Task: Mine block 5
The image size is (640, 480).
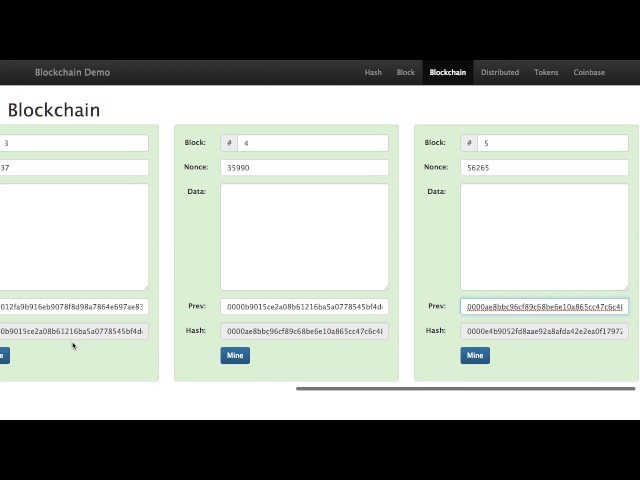Action: tap(475, 356)
